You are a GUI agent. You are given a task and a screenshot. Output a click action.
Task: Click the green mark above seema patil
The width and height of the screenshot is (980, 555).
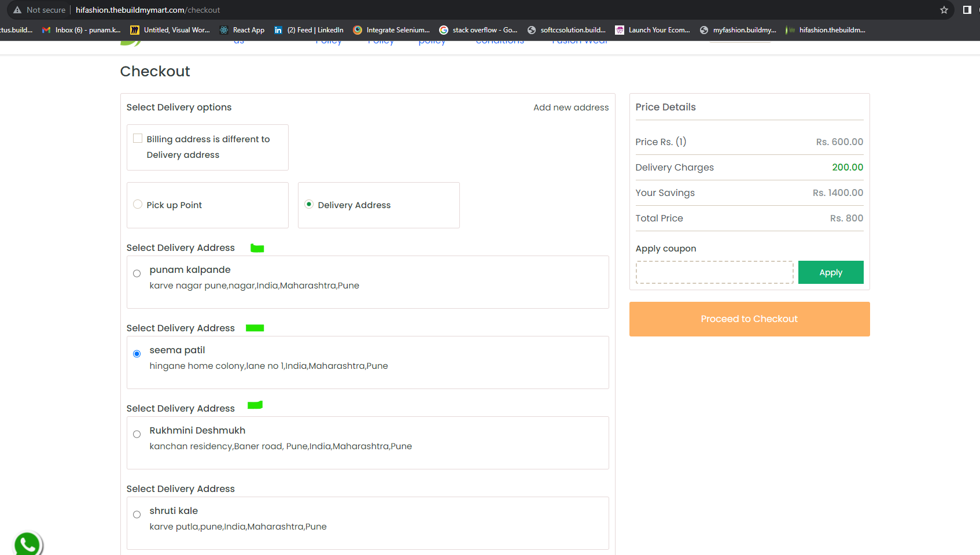pyautogui.click(x=255, y=328)
